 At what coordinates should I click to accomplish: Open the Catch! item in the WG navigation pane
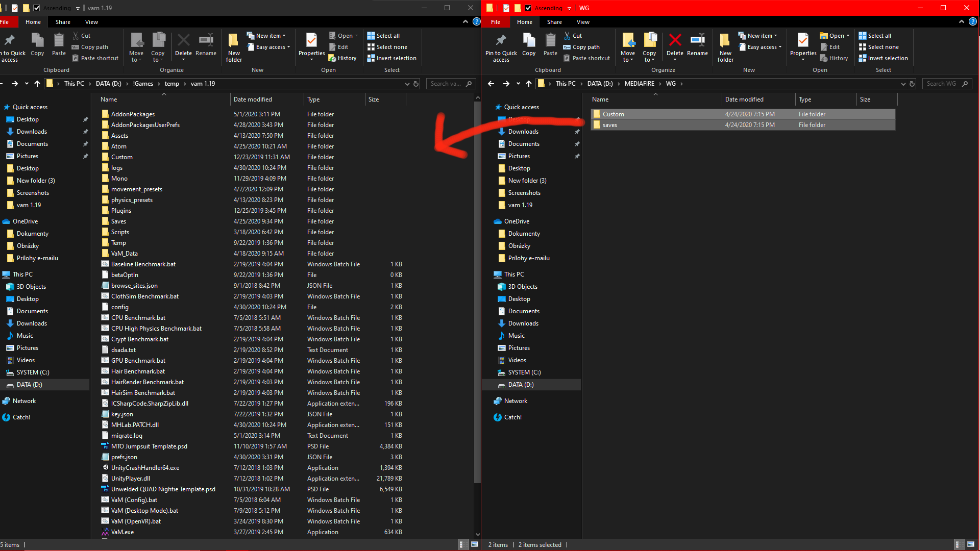tap(512, 417)
